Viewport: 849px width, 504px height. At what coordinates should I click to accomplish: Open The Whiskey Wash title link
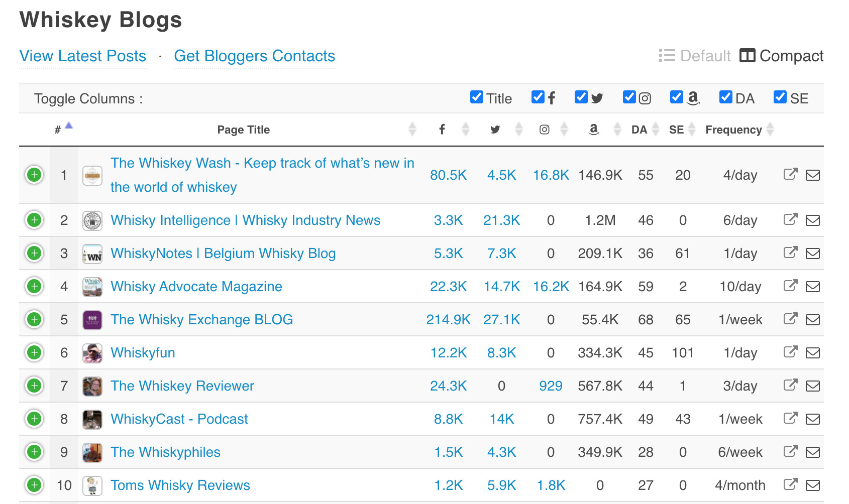[x=262, y=175]
